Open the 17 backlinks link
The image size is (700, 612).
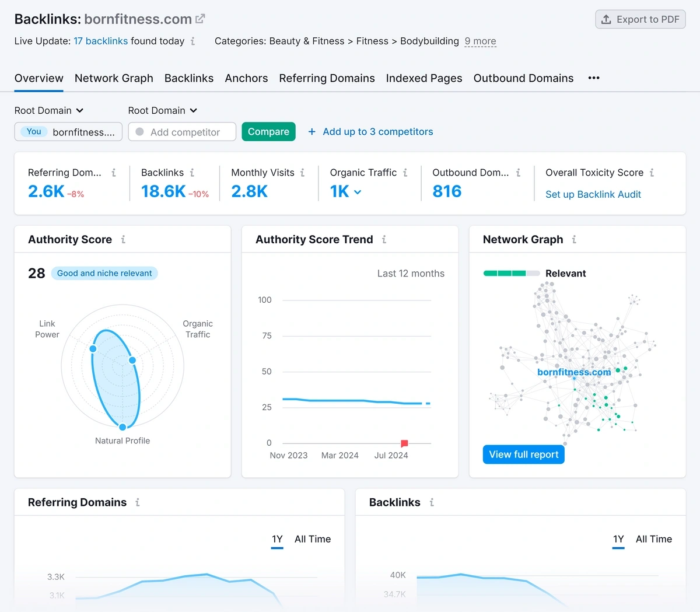click(100, 41)
